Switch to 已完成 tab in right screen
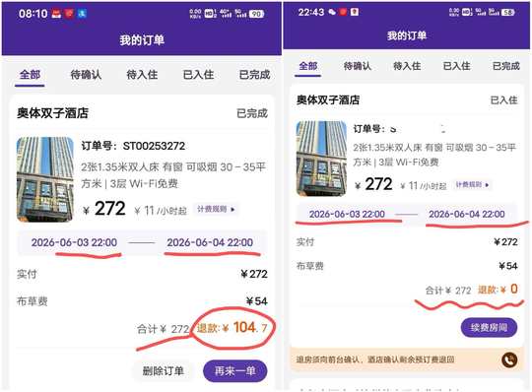 505,65
